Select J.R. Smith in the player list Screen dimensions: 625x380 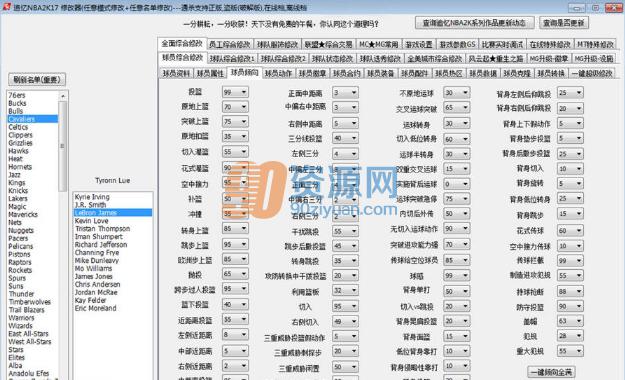tap(113, 205)
